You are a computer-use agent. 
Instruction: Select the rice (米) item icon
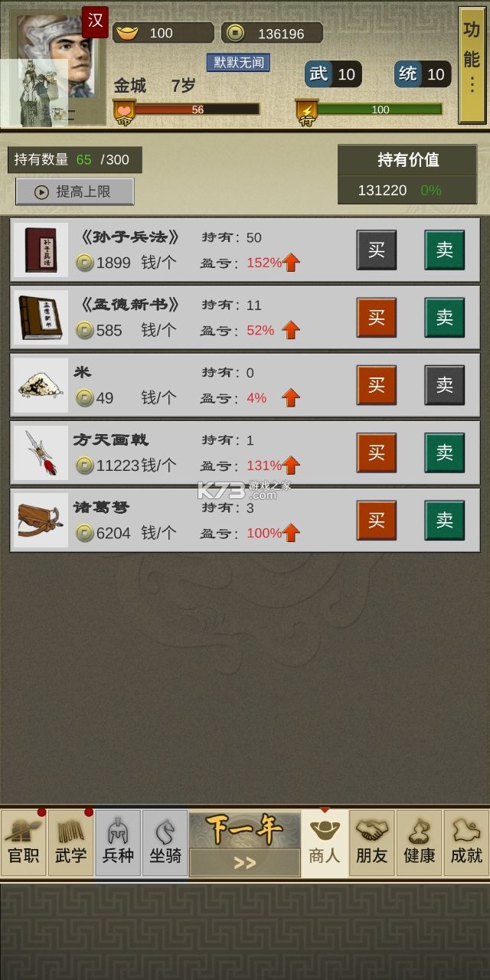[x=41, y=385]
